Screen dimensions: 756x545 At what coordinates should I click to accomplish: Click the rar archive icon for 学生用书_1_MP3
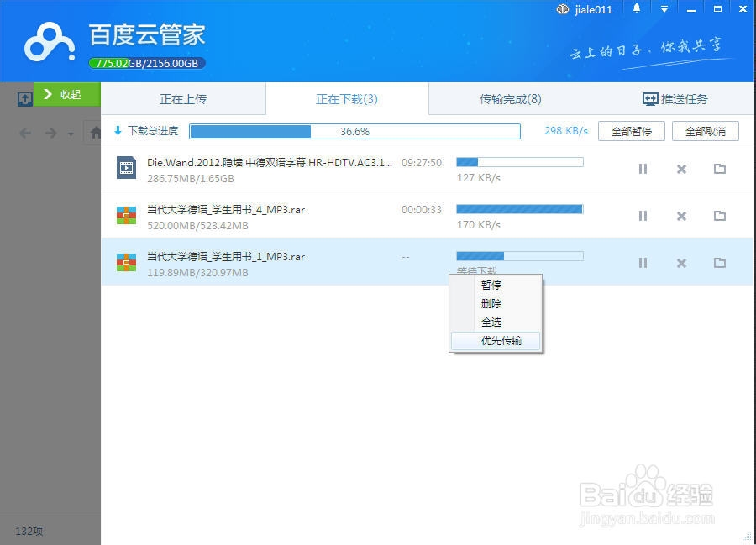pyautogui.click(x=126, y=263)
